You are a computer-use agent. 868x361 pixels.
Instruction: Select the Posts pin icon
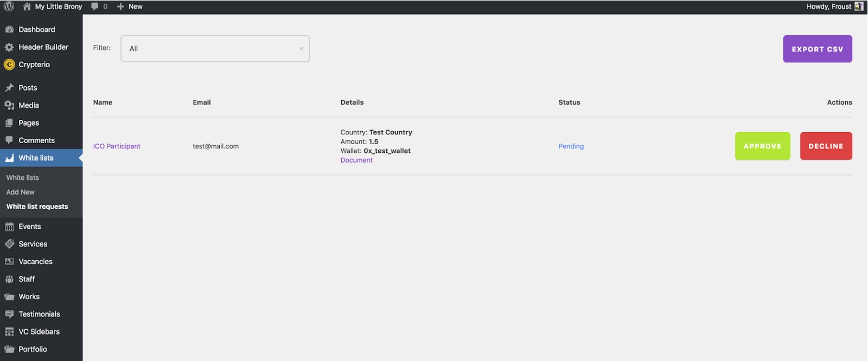(x=9, y=88)
